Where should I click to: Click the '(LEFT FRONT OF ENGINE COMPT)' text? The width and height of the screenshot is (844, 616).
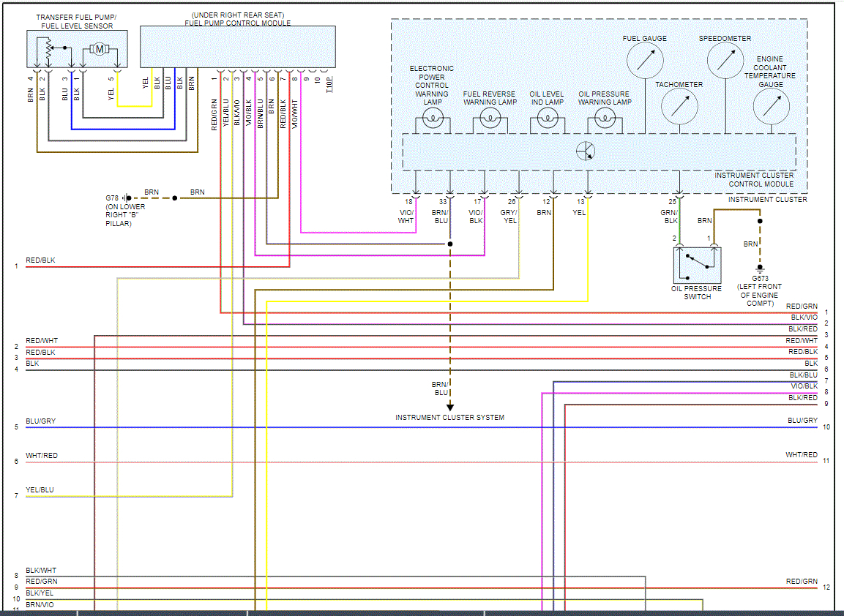pyautogui.click(x=760, y=295)
